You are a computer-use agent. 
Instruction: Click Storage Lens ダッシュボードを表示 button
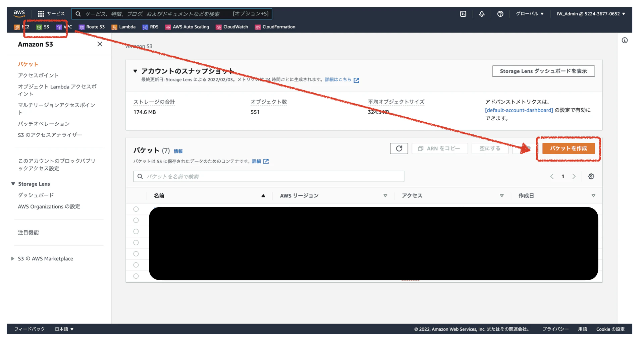coord(543,71)
